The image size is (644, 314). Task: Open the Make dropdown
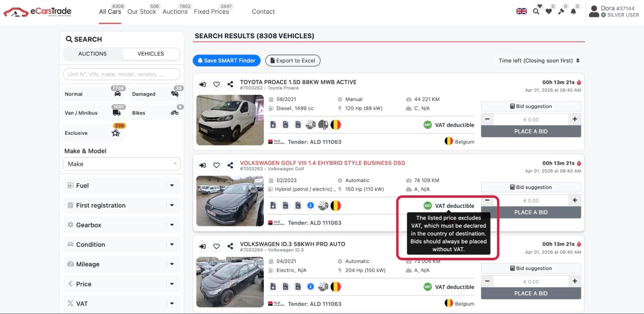[121, 164]
